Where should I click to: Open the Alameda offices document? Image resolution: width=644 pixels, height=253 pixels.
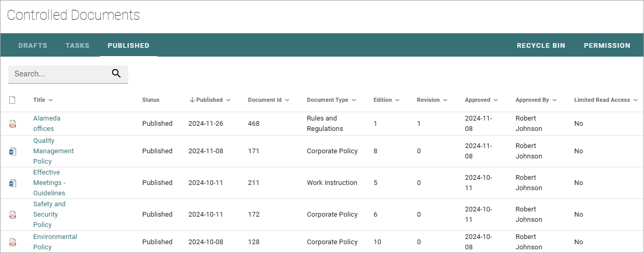click(47, 124)
